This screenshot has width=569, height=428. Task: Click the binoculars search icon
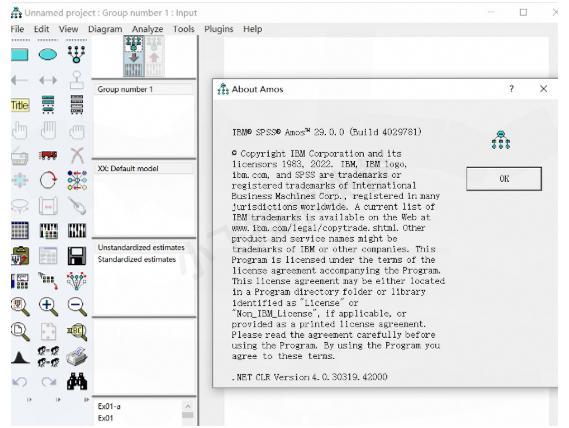tap(77, 381)
